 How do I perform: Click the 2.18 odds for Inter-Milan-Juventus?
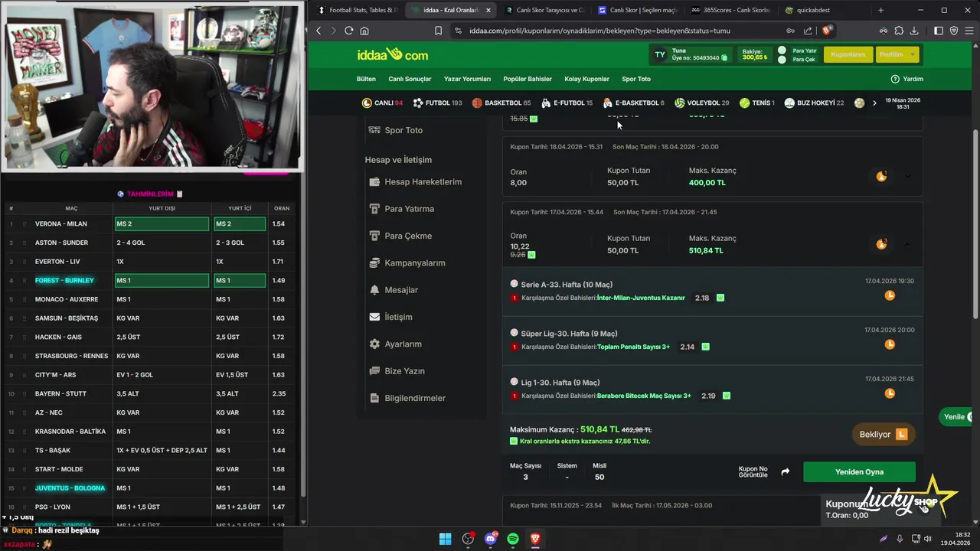click(x=702, y=298)
